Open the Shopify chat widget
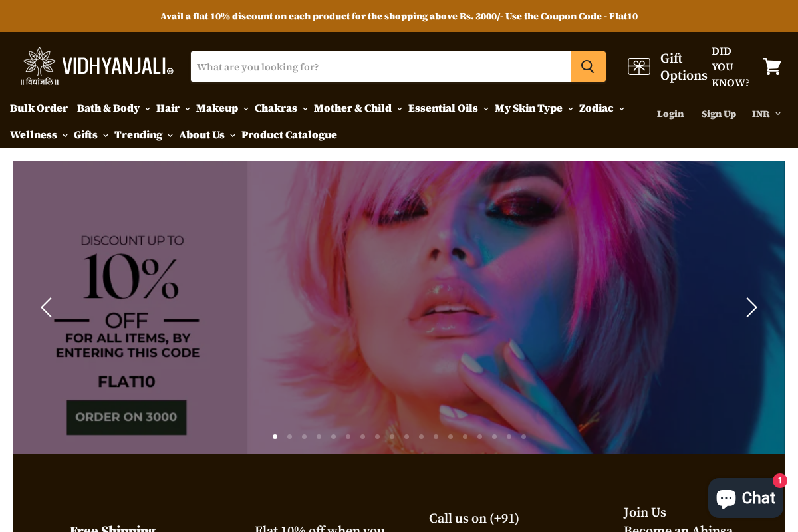Image resolution: width=798 pixels, height=532 pixels. point(745,497)
